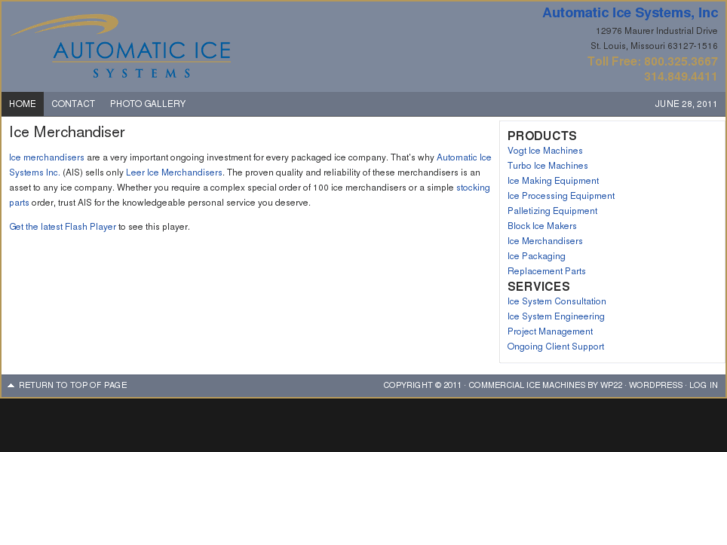The width and height of the screenshot is (727, 545).
Task: Click the Automatic Ice Systems, Inc heading link
Action: click(630, 13)
